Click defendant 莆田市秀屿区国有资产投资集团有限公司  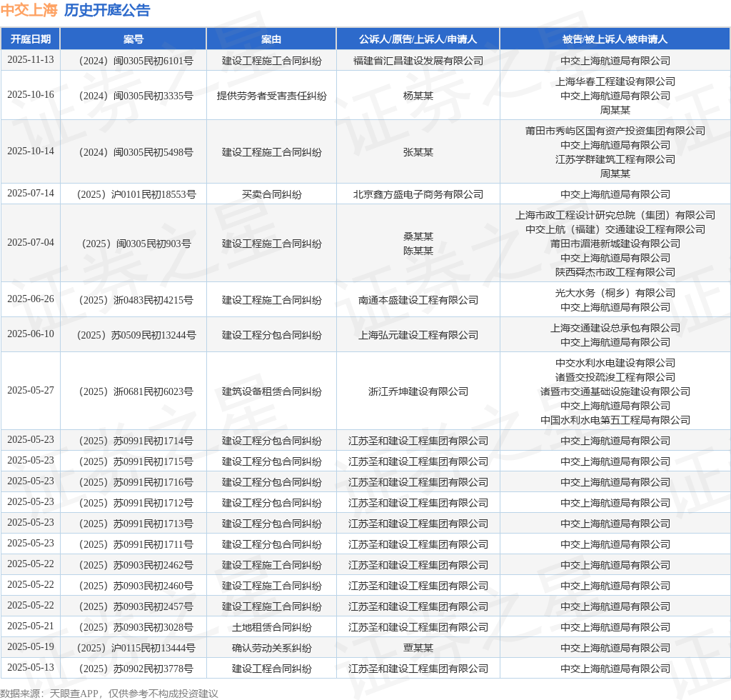tap(615, 131)
